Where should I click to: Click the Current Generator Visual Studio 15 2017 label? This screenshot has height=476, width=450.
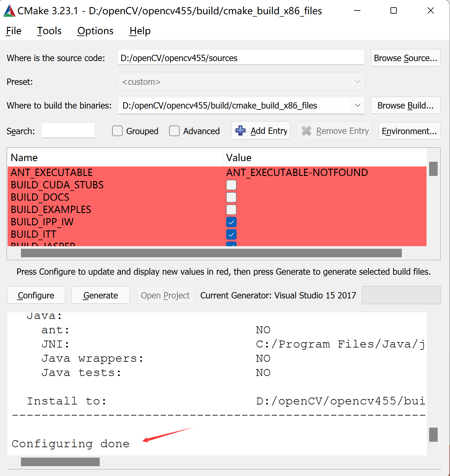click(x=278, y=295)
